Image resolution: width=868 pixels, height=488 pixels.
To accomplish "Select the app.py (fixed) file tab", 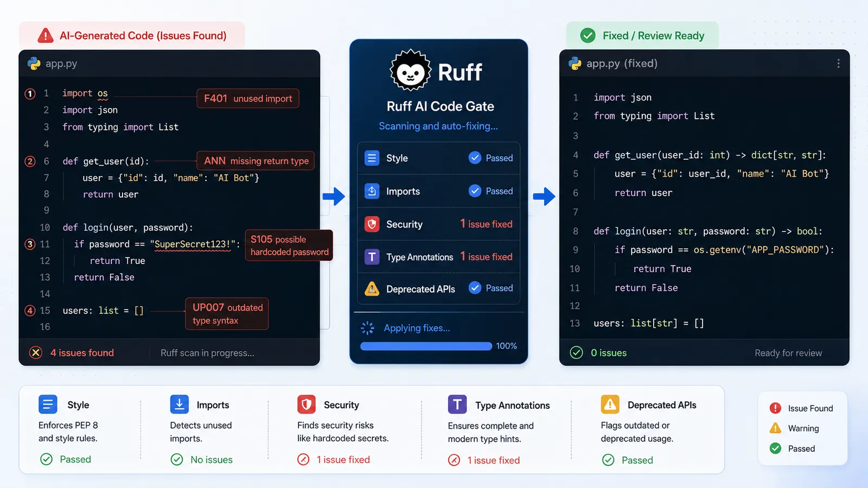I will [x=613, y=63].
